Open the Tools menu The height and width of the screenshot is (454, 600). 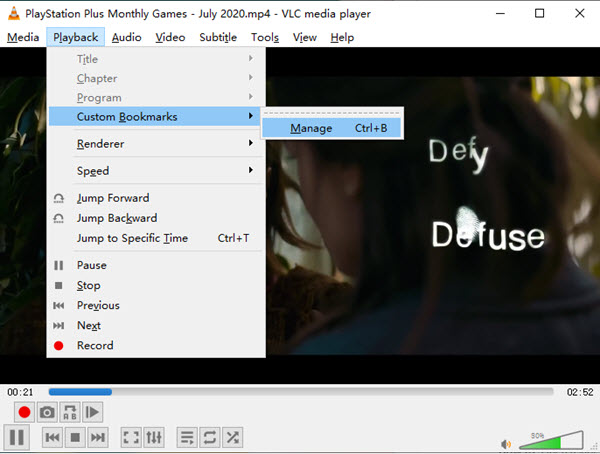(x=265, y=37)
